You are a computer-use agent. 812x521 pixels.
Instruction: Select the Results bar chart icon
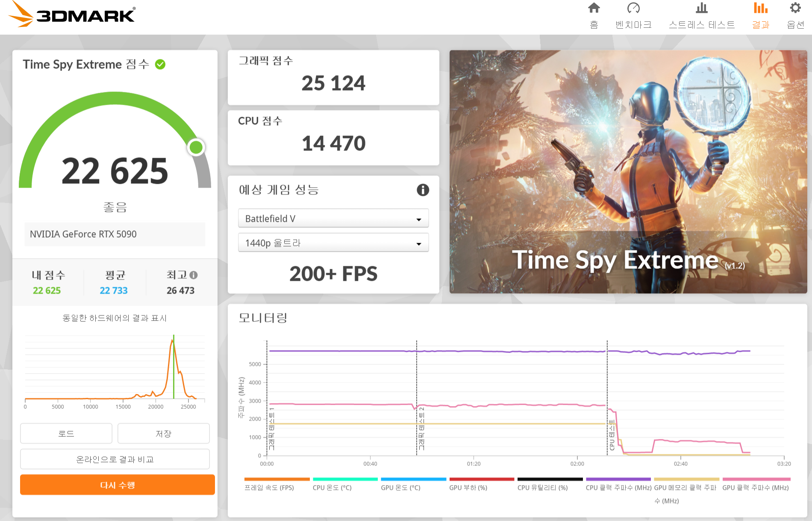click(x=760, y=9)
